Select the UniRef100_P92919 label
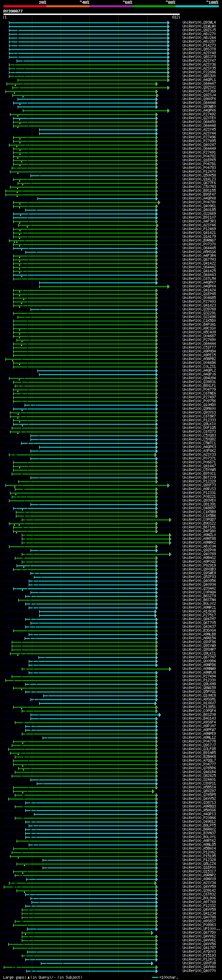Image resolution: width=222 pixels, height=980 pixels. 199,565
